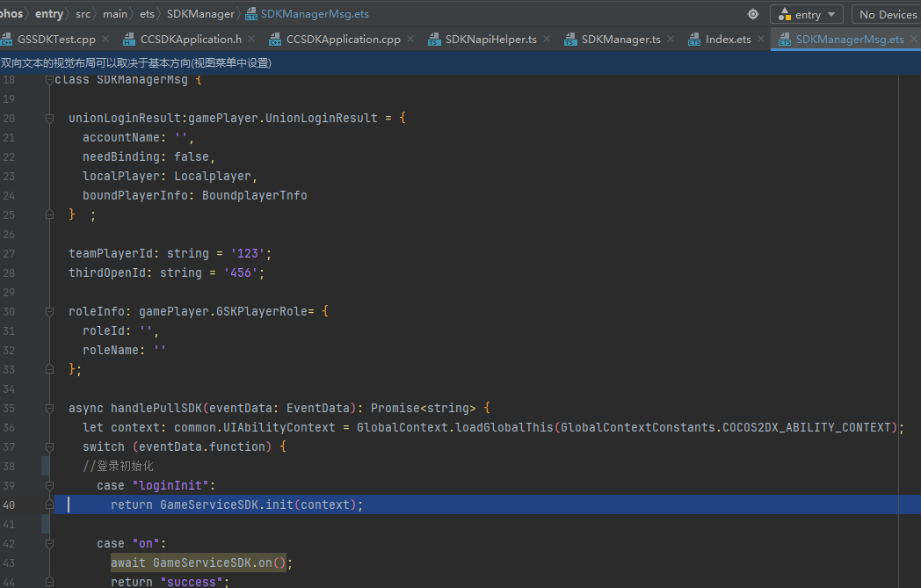Click SDKManagerMsg.ets in breadcrumb
This screenshot has width=921, height=588.
click(x=315, y=13)
